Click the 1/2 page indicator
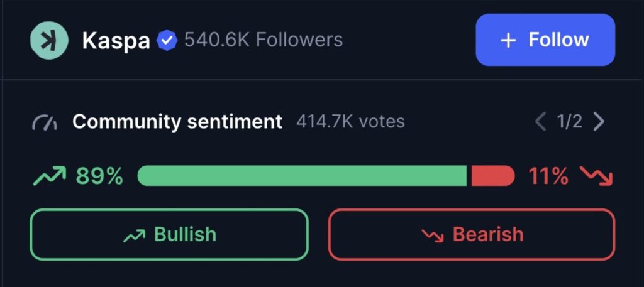 tap(569, 121)
